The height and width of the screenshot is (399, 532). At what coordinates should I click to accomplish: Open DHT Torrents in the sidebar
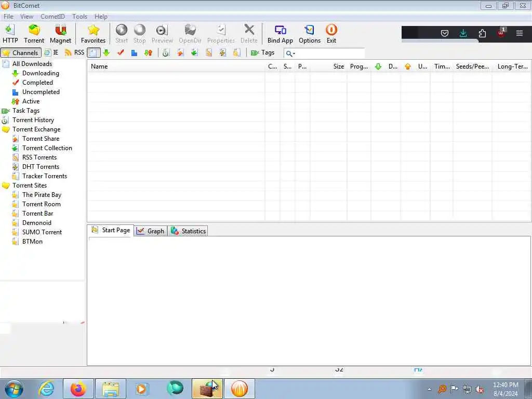[41, 167]
